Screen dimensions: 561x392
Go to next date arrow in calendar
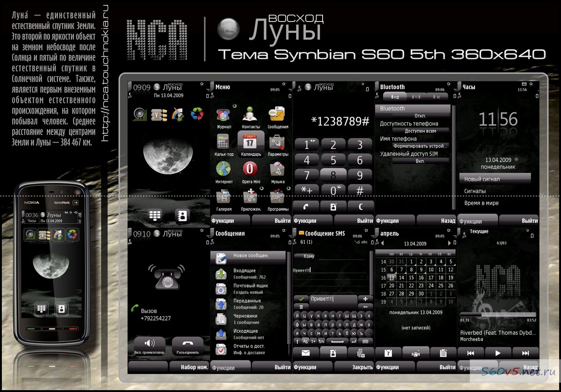pyautogui.click(x=450, y=243)
